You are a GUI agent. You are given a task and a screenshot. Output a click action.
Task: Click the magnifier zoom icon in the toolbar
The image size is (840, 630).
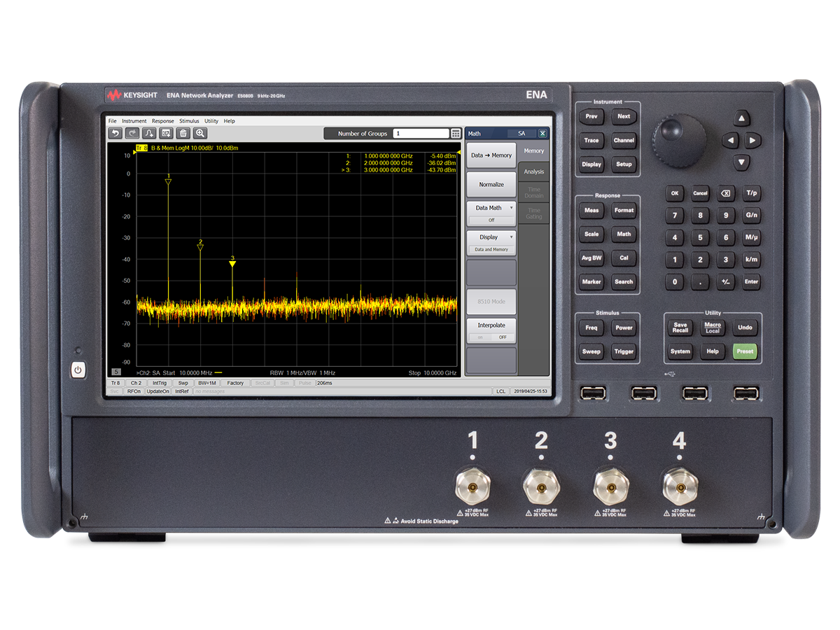pos(200,133)
